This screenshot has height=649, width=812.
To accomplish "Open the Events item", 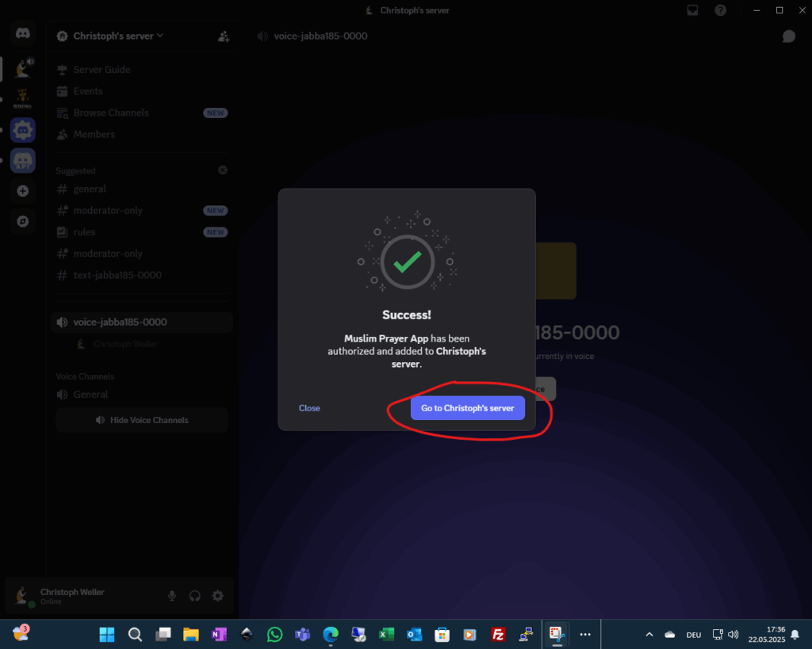I will click(x=142, y=91).
